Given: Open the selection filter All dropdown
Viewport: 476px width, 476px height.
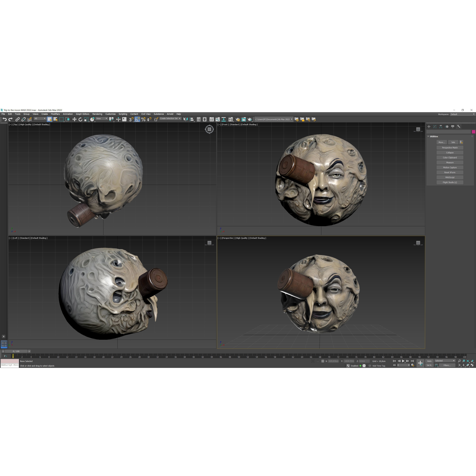Looking at the screenshot, I should [x=40, y=119].
